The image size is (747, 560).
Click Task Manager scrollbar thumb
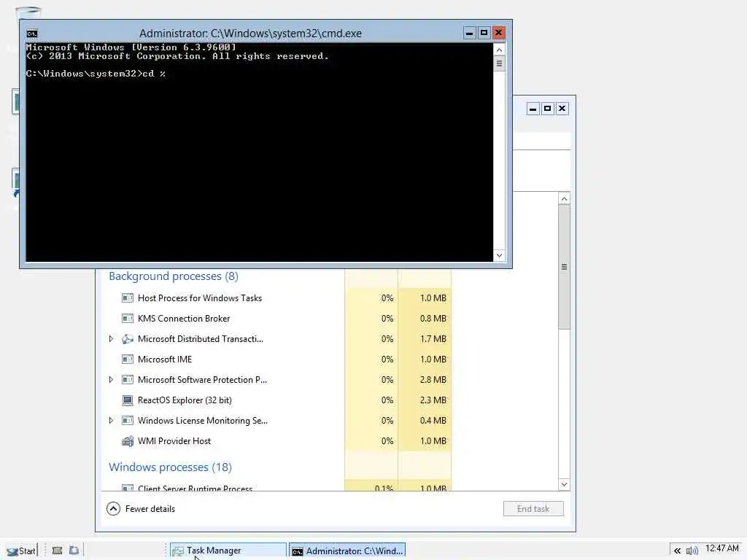click(x=564, y=267)
